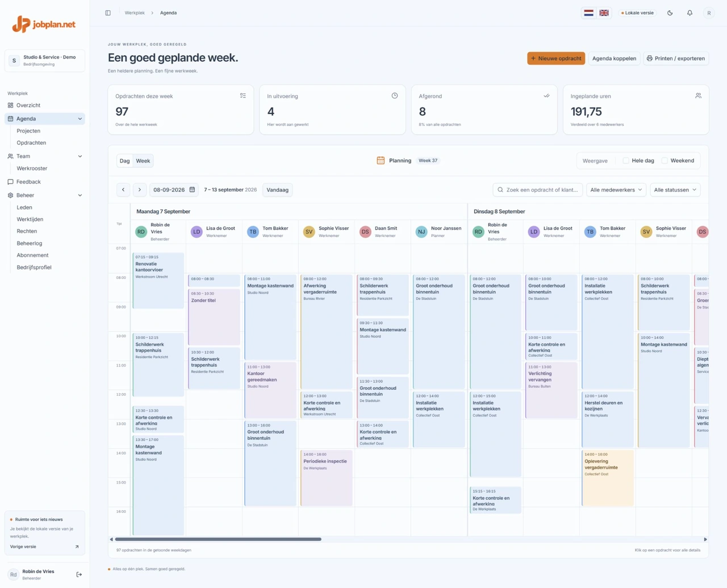The image size is (727, 588).
Task: Click the list icon in Opdrachten deze week card
Action: (x=243, y=95)
